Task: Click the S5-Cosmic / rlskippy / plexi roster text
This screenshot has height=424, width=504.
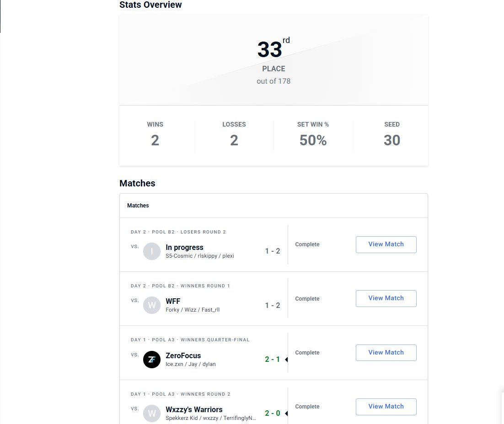Action: pos(200,256)
